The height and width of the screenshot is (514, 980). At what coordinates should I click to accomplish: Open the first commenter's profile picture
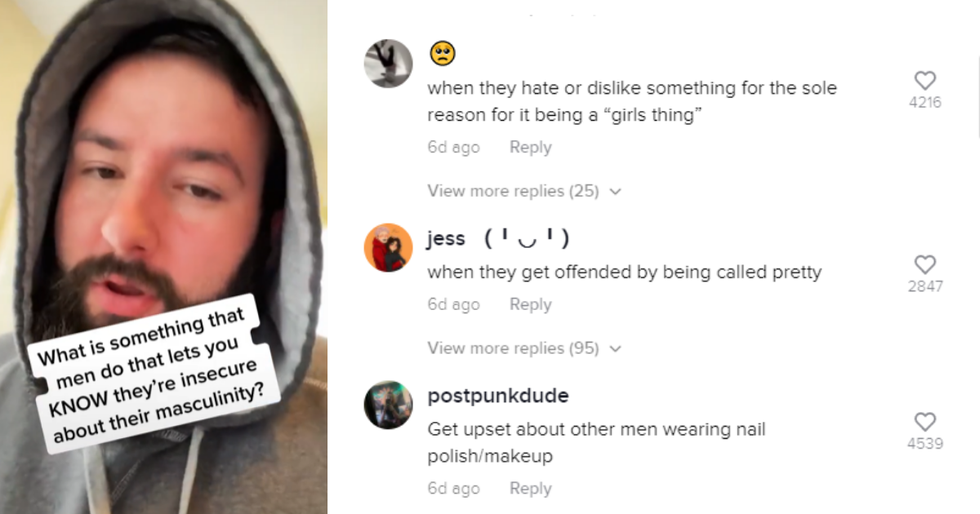pos(388,63)
